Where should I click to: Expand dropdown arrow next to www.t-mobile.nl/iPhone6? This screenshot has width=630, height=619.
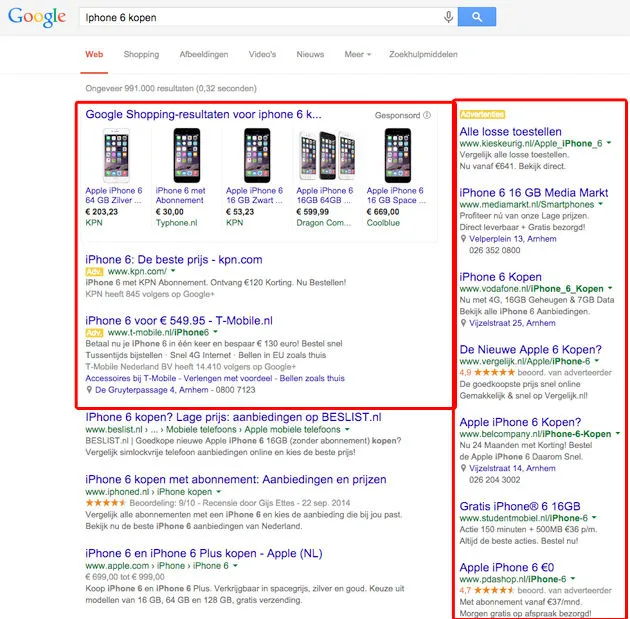click(215, 332)
